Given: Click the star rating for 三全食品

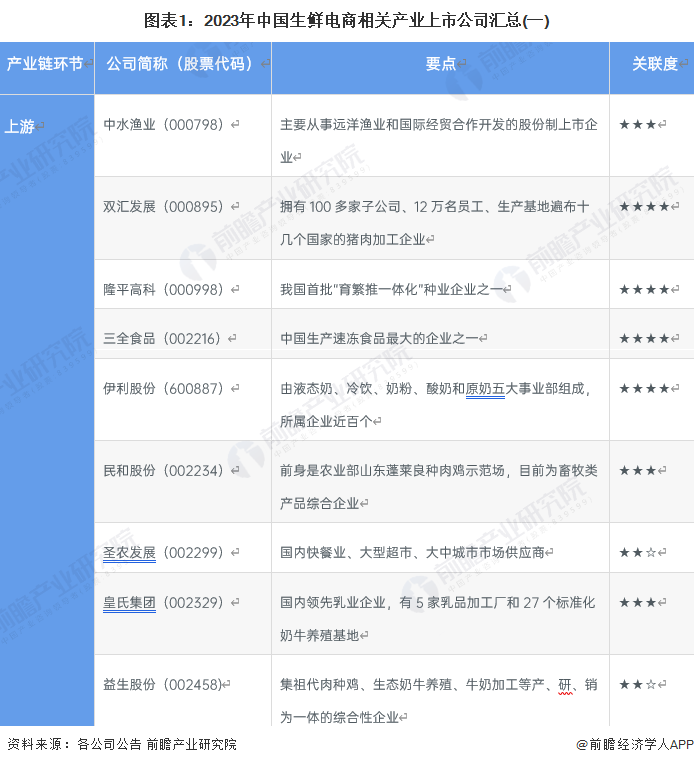Looking at the screenshot, I should point(644,338).
